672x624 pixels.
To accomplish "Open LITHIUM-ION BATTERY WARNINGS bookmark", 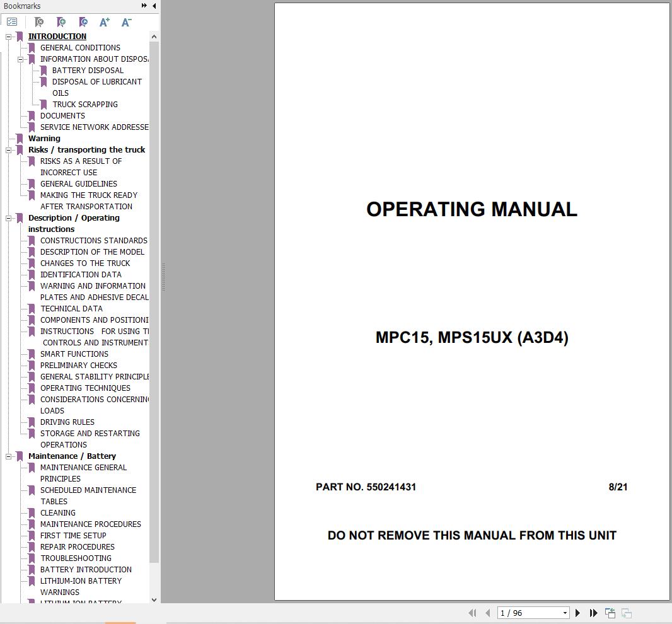I will click(x=81, y=587).
